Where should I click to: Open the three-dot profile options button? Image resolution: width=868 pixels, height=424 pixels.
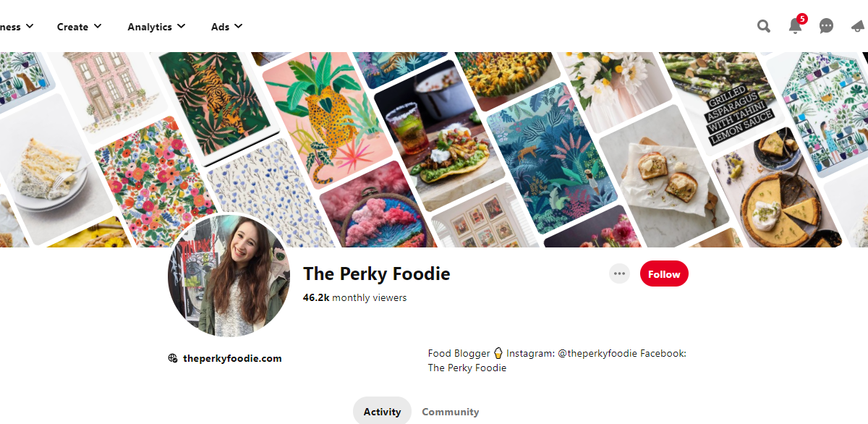619,274
